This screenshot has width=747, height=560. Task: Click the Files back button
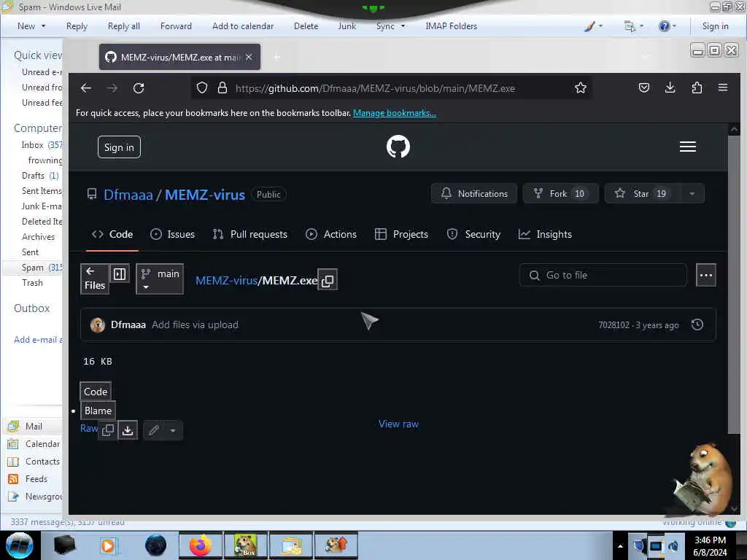(94, 279)
